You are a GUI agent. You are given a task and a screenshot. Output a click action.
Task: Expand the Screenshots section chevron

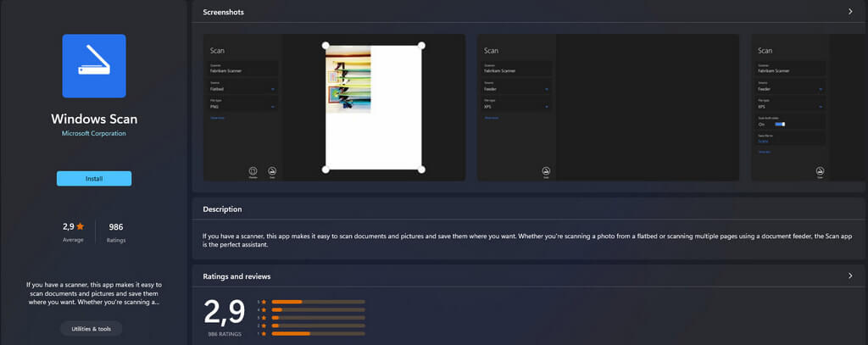pos(850,12)
